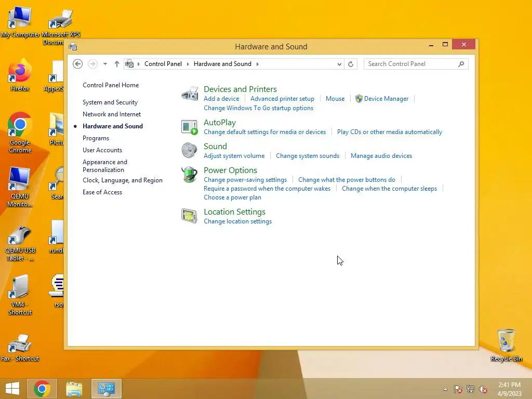Image resolution: width=532 pixels, height=399 pixels.
Task: Open the Location Settings map icon
Action: pos(189,216)
